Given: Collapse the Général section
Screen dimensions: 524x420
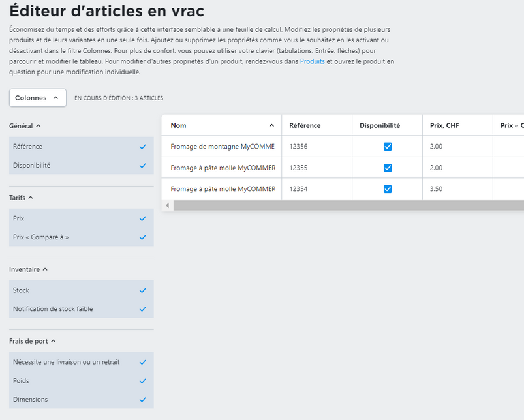Looking at the screenshot, I should pos(25,126).
